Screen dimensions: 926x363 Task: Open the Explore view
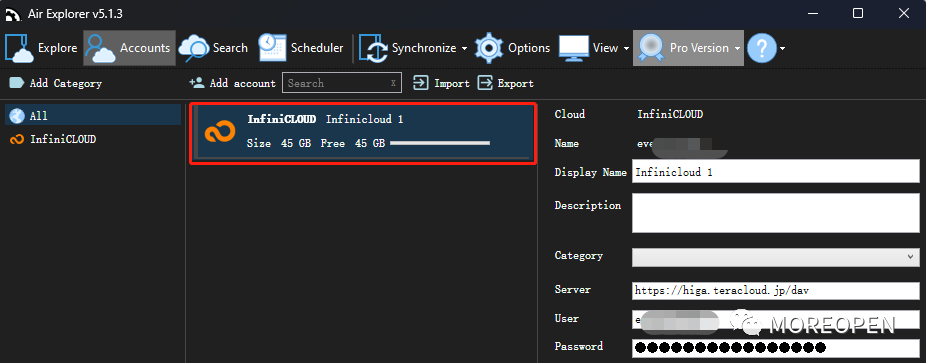point(41,48)
